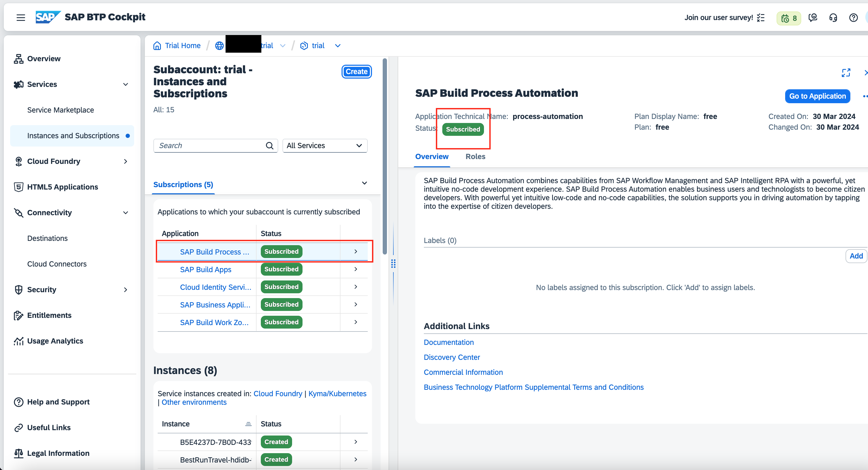This screenshot has width=868, height=470.
Task: Select Usage Analytics in the sidebar
Action: click(55, 341)
